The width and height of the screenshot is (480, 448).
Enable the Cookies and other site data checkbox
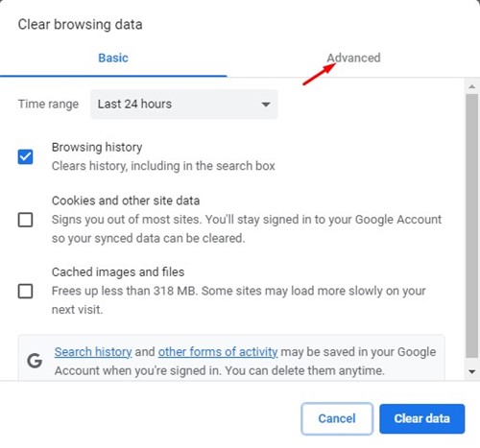(25, 220)
